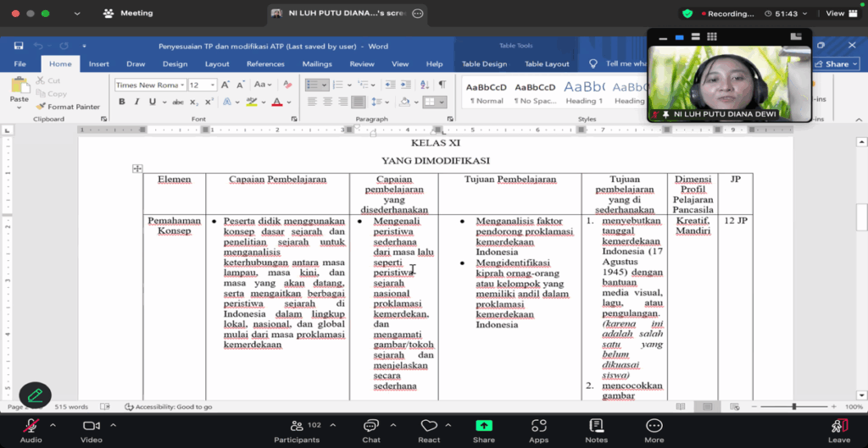Center the paragraph text

tap(328, 102)
